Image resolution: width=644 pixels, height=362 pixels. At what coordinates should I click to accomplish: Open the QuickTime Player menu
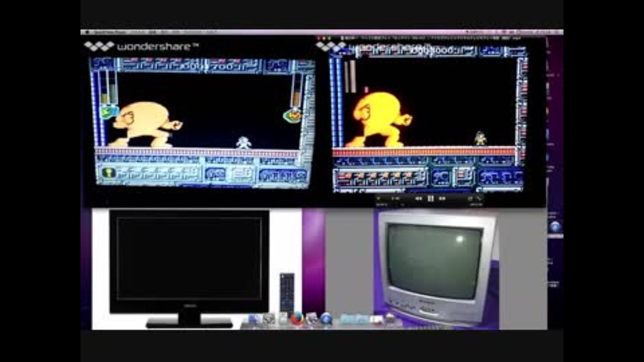click(x=109, y=32)
